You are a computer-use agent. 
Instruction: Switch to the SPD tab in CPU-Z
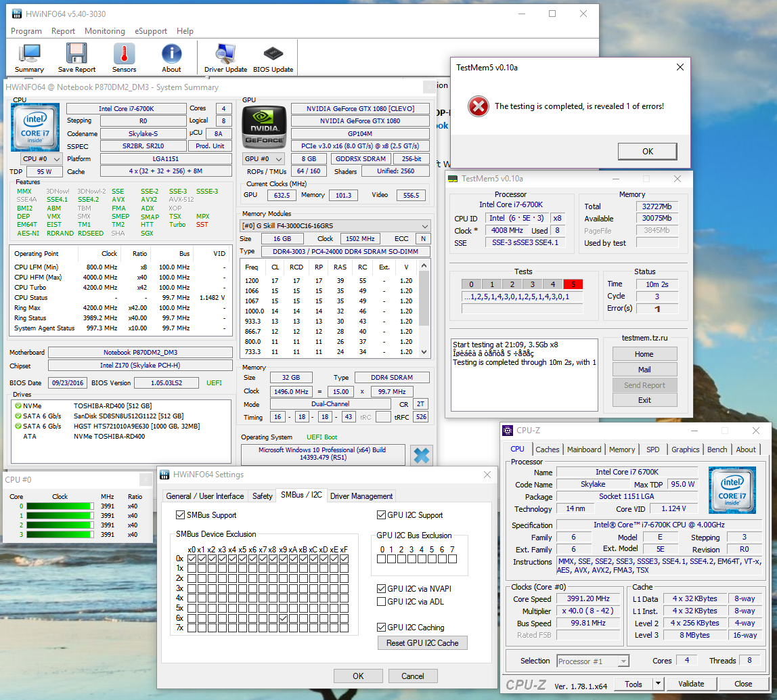tap(652, 449)
